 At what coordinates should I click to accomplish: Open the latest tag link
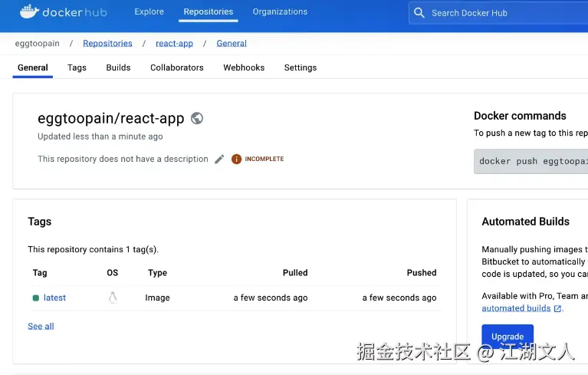click(x=54, y=298)
